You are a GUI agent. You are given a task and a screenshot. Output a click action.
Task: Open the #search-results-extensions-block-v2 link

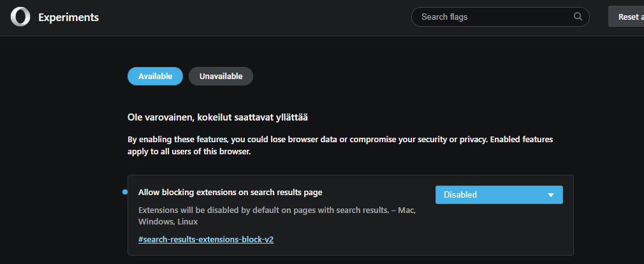pos(206,239)
